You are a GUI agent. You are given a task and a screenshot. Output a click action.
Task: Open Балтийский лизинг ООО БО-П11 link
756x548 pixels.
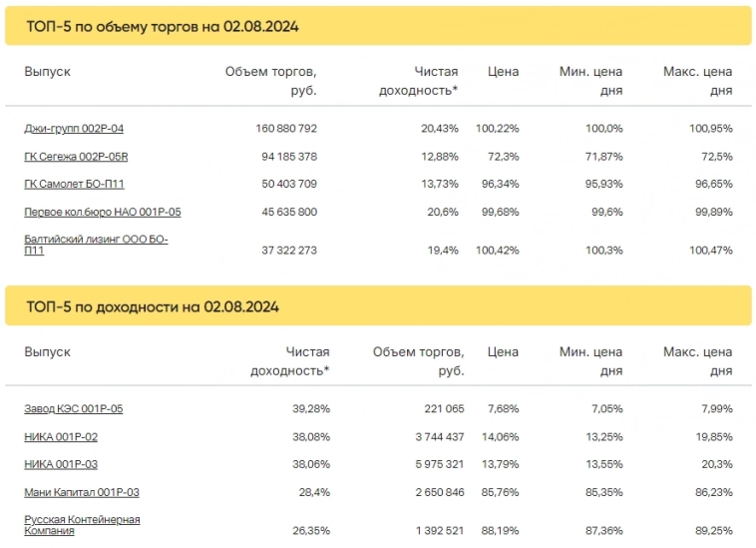pyautogui.click(x=96, y=245)
